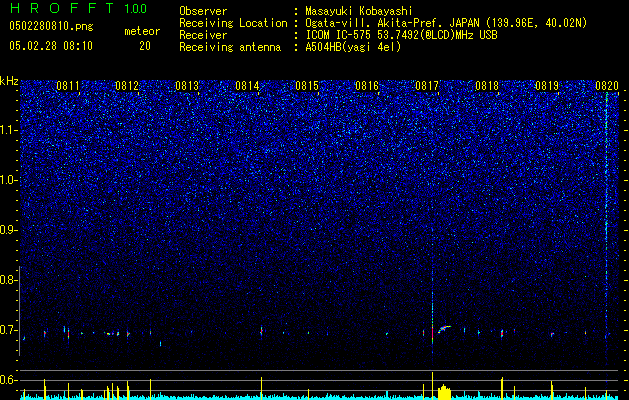Screen dimensions: 629x400
Task: Click the meteor echo spot below 0814
Action: (261, 331)
